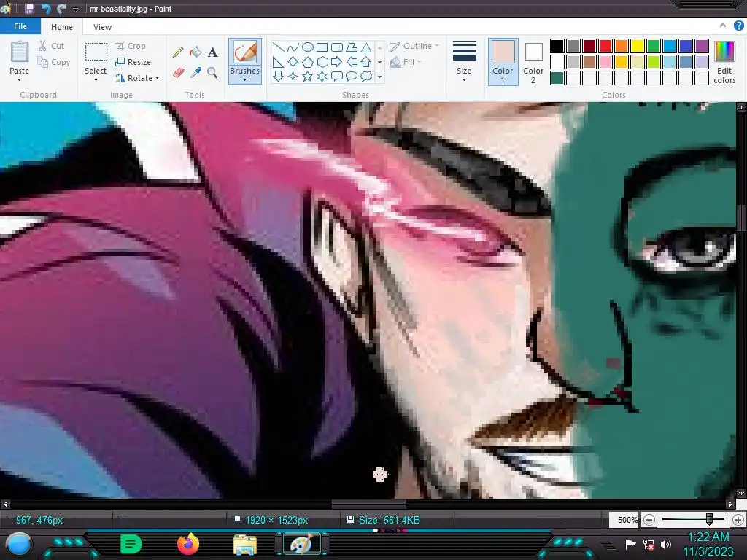
Task: Click the zoom slider handle
Action: click(x=709, y=519)
